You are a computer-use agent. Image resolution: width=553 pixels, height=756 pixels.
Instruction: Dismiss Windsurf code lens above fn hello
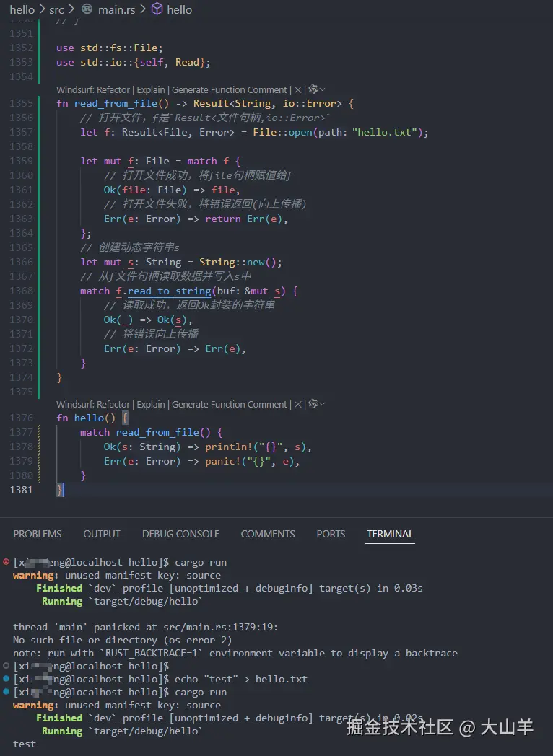point(297,405)
